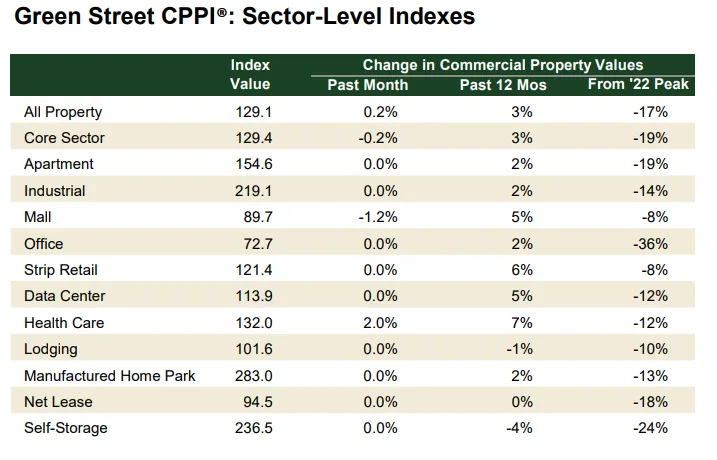The image size is (717, 460).
Task: Click the Past 12 Mos header
Action: click(503, 85)
